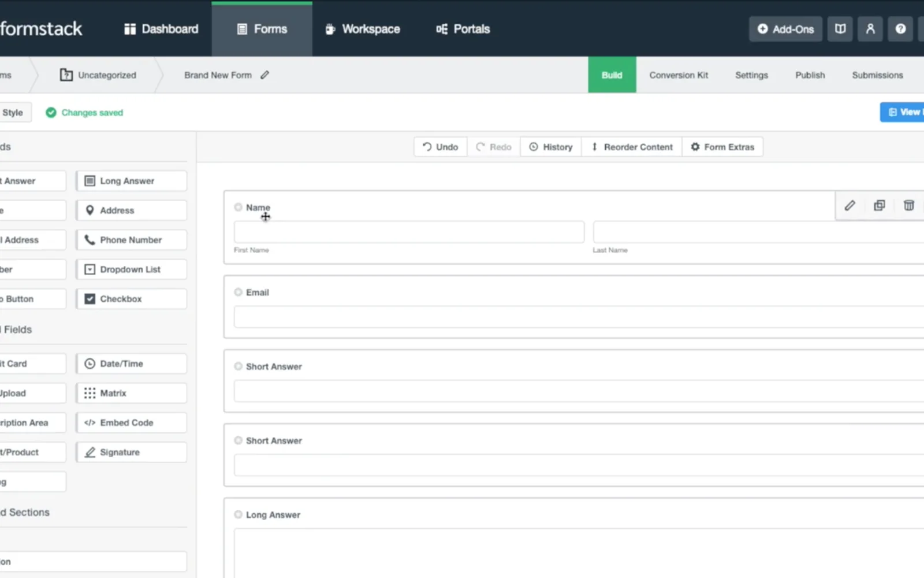Image resolution: width=924 pixels, height=578 pixels.
Task: Select the Name field drag handle
Action: tap(238, 207)
